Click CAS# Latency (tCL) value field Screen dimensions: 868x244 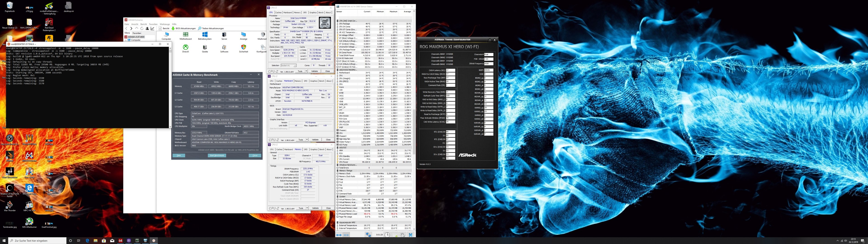tap(451, 70)
